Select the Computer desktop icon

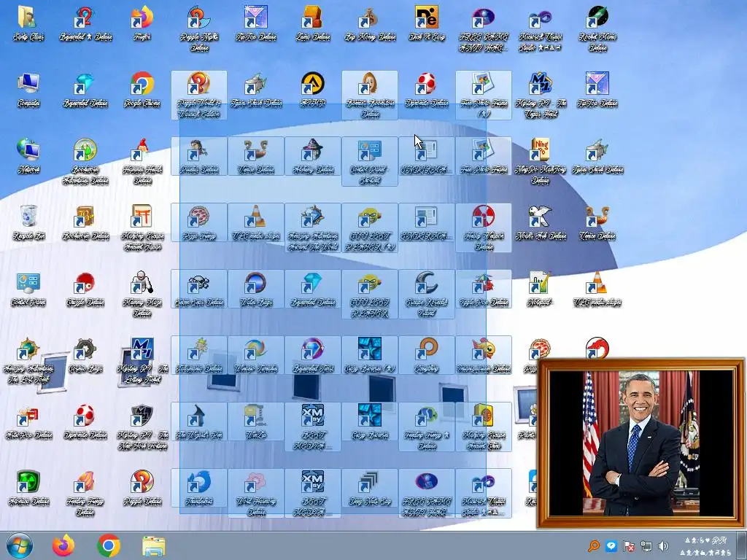tap(28, 90)
